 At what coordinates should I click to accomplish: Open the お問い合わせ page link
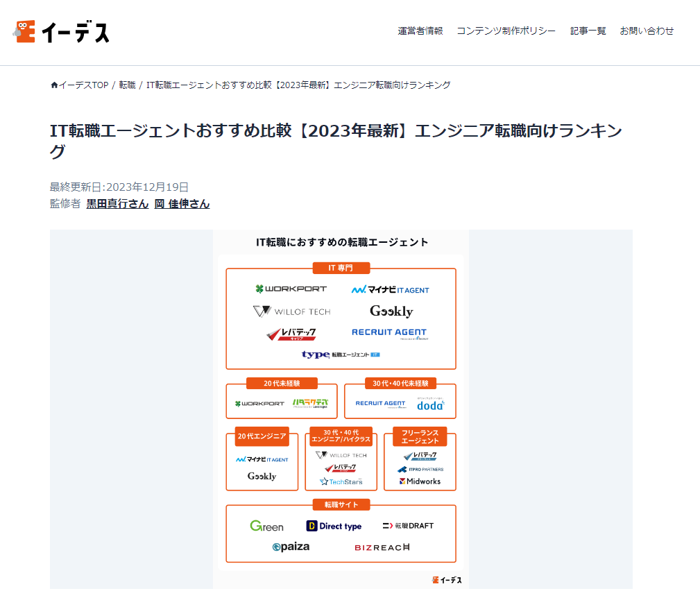tap(647, 31)
